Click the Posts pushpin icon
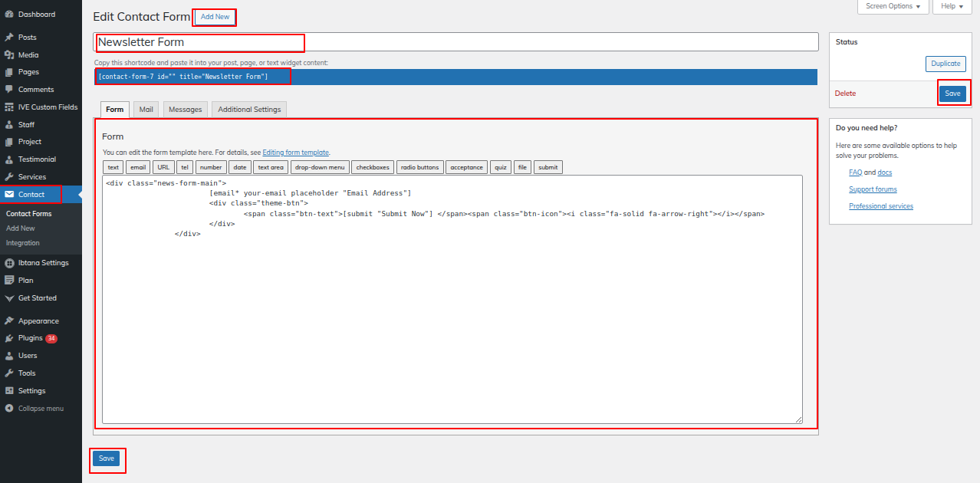The image size is (980, 483). pos(8,38)
